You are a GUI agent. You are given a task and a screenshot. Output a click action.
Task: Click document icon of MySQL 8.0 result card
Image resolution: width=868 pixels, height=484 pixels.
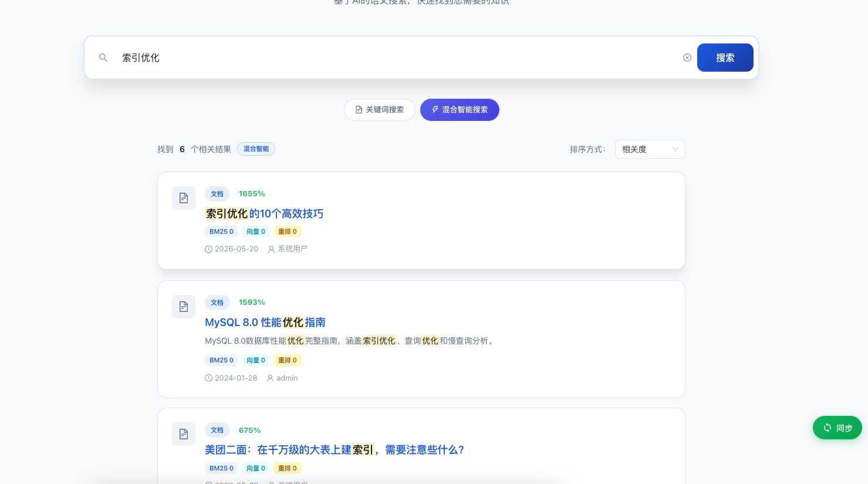pos(184,307)
